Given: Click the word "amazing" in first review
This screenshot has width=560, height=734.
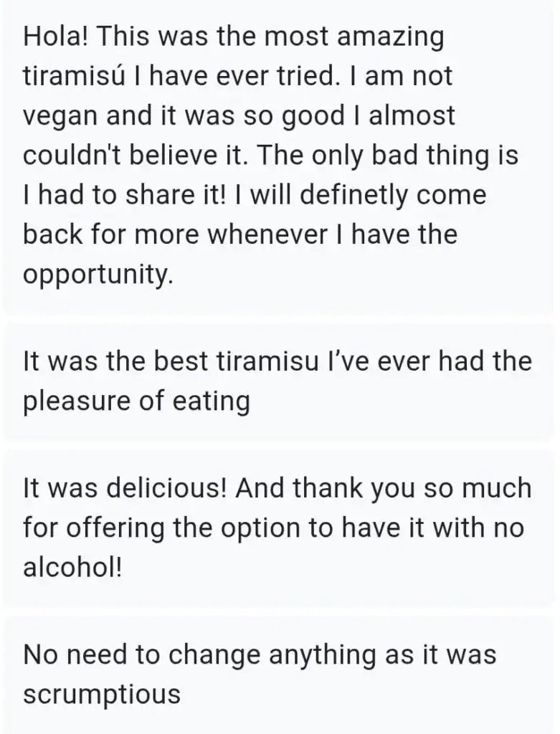Looking at the screenshot, I should click(390, 38).
